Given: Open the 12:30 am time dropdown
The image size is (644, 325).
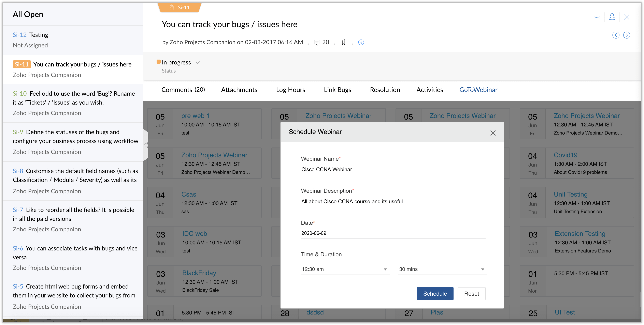Looking at the screenshot, I should point(345,269).
